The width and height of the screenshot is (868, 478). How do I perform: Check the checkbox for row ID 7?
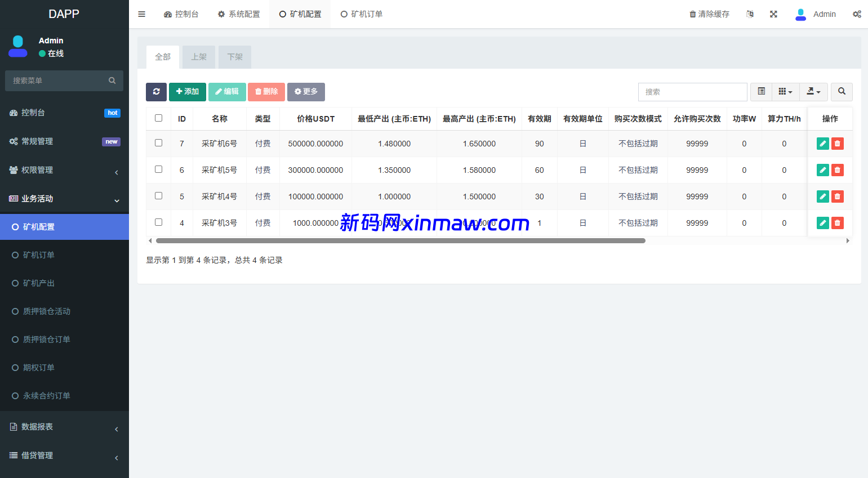pyautogui.click(x=158, y=143)
